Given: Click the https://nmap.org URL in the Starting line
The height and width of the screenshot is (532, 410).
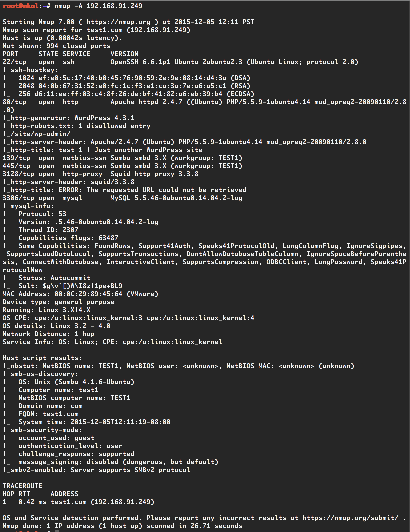Looking at the screenshot, I should (x=118, y=22).
